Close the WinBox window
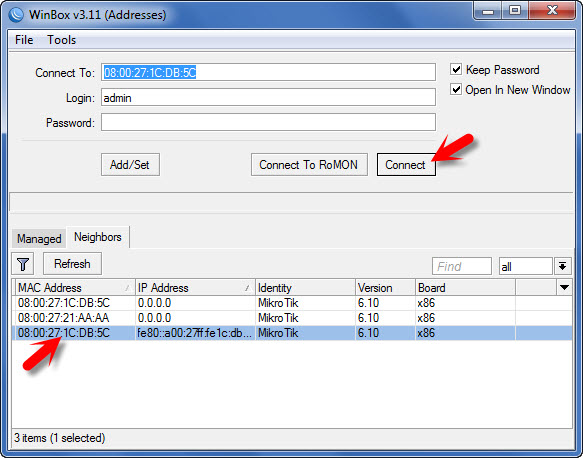The width and height of the screenshot is (583, 458). pyautogui.click(x=553, y=11)
